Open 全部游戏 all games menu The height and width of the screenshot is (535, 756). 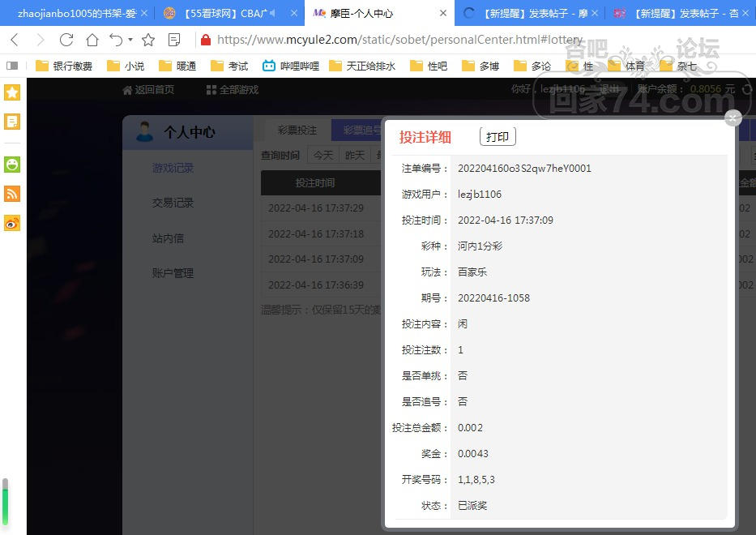point(233,90)
